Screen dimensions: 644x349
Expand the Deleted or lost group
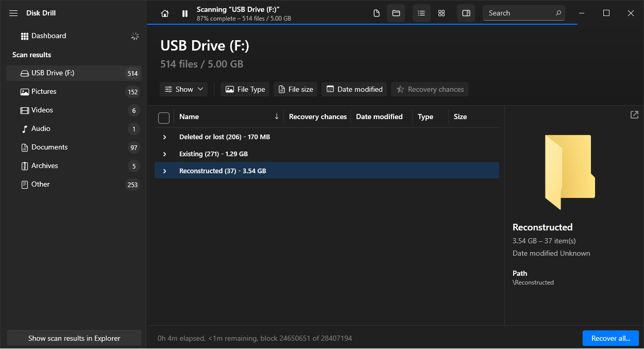[165, 137]
